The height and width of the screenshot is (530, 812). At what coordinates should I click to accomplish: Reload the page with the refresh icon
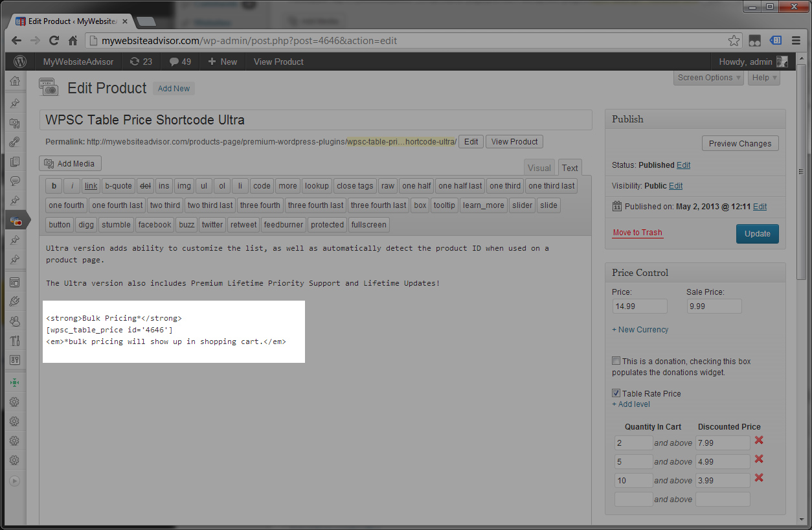pyautogui.click(x=54, y=40)
